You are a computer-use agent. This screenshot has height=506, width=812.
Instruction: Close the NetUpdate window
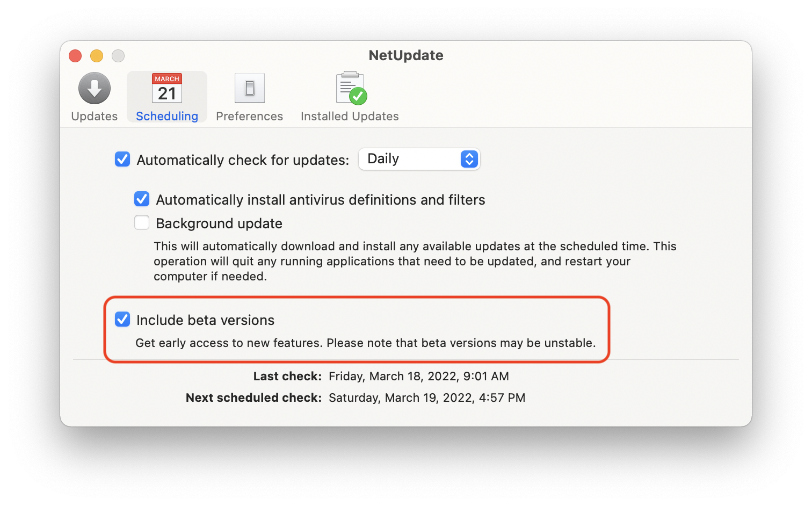[x=75, y=56]
